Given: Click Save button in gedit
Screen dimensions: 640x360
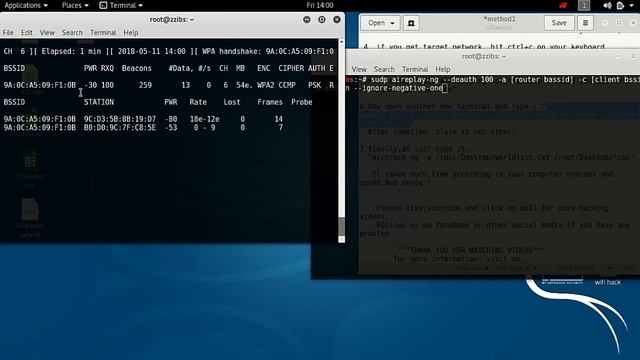Looking at the screenshot, I should [x=559, y=23].
